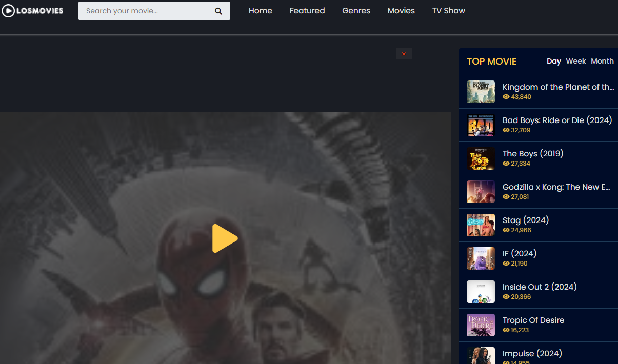618x364 pixels.
Task: Open Inside Out 2 (2024) link
Action: [540, 287]
